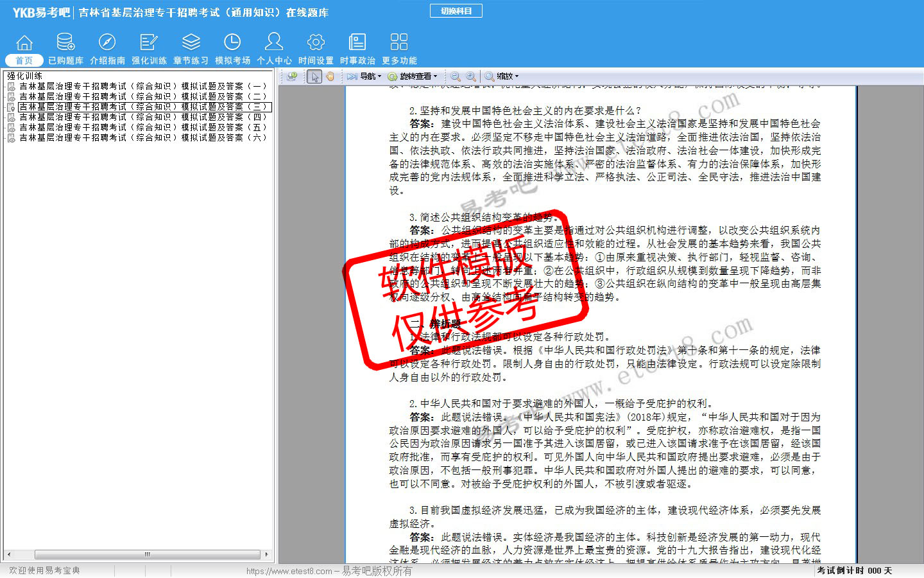The height and width of the screenshot is (578, 924).
Task: Open the 时事政治 current affairs section
Action: (x=357, y=49)
